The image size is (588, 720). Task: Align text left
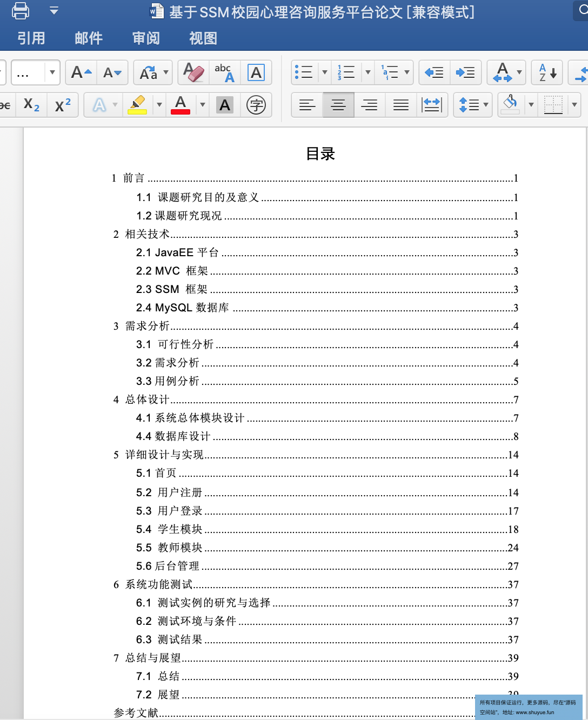307,105
